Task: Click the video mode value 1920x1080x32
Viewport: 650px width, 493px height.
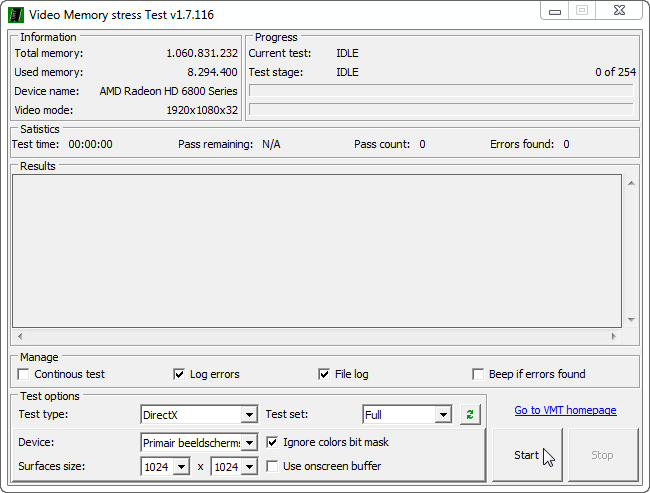Action: point(202,110)
